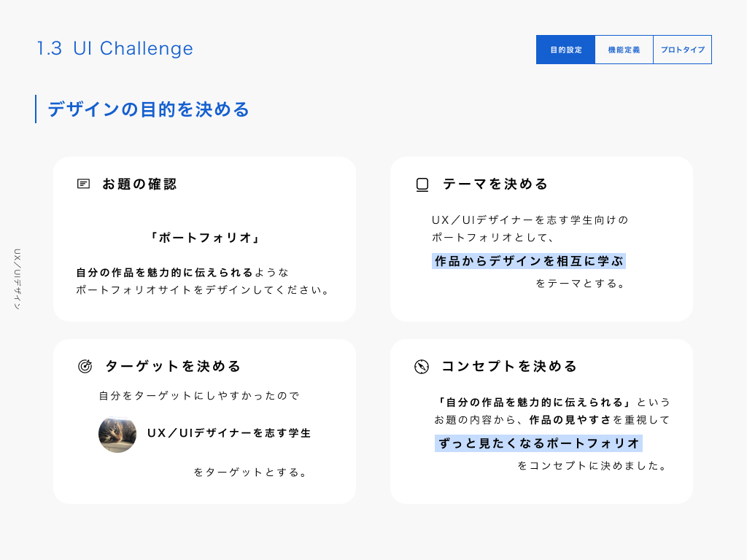747x560 pixels.
Task: Click the blue vertical bar beside heading
Action: pos(36,109)
